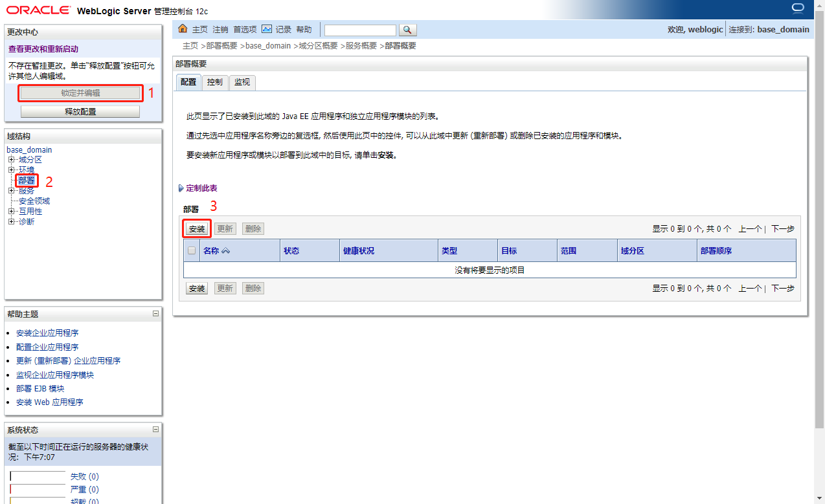This screenshot has height=504, width=825.
Task: Click the 定制此表 disclosure arrow icon
Action: (181, 188)
